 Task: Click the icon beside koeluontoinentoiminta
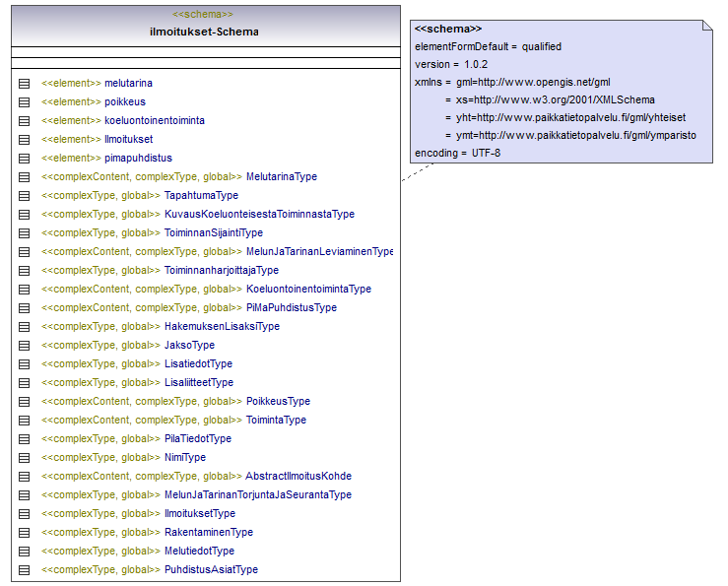(x=25, y=121)
